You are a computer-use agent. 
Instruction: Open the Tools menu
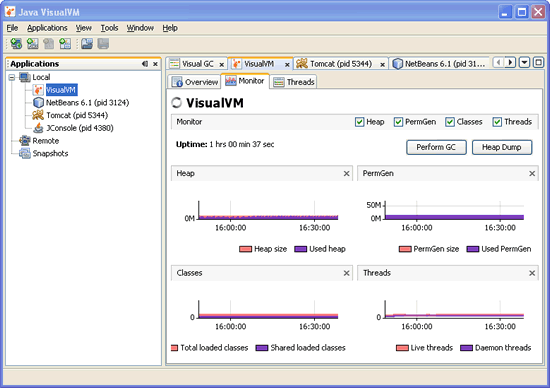109,28
